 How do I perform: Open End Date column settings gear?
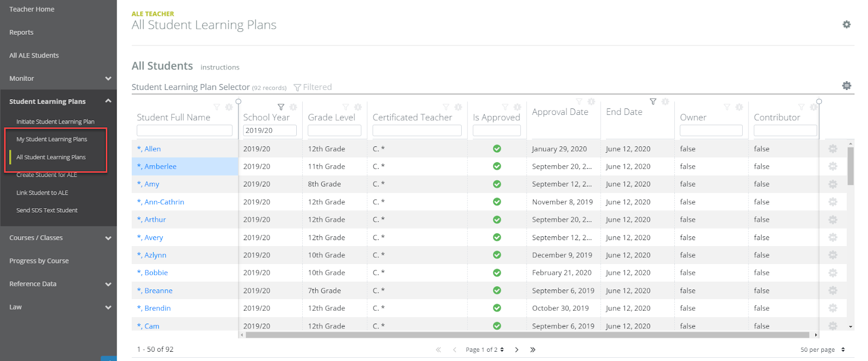pos(665,102)
